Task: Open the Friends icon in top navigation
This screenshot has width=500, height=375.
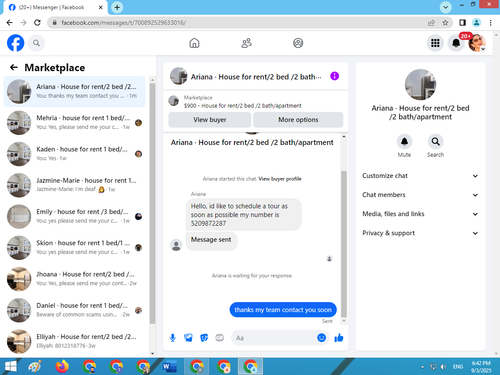Action: [246, 43]
